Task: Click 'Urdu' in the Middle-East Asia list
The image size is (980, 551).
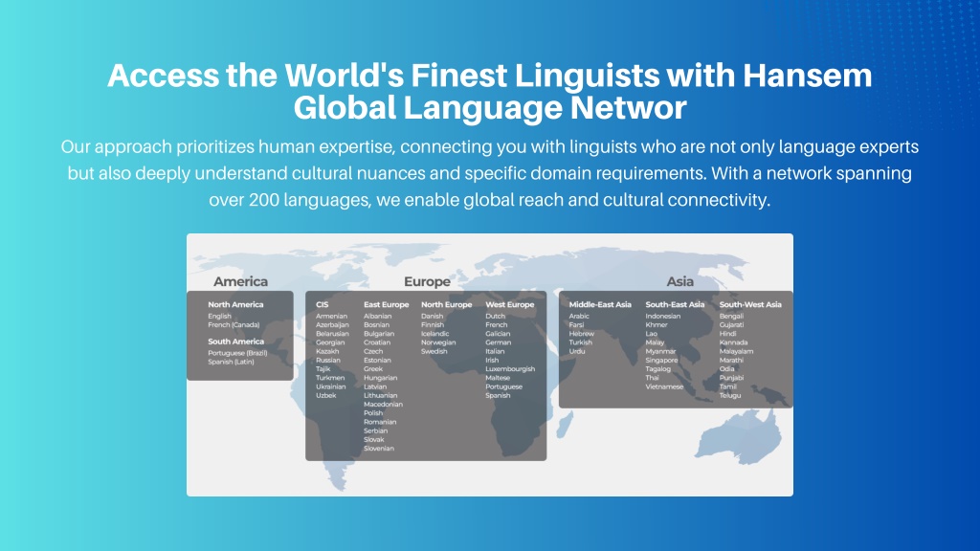Action: point(577,351)
